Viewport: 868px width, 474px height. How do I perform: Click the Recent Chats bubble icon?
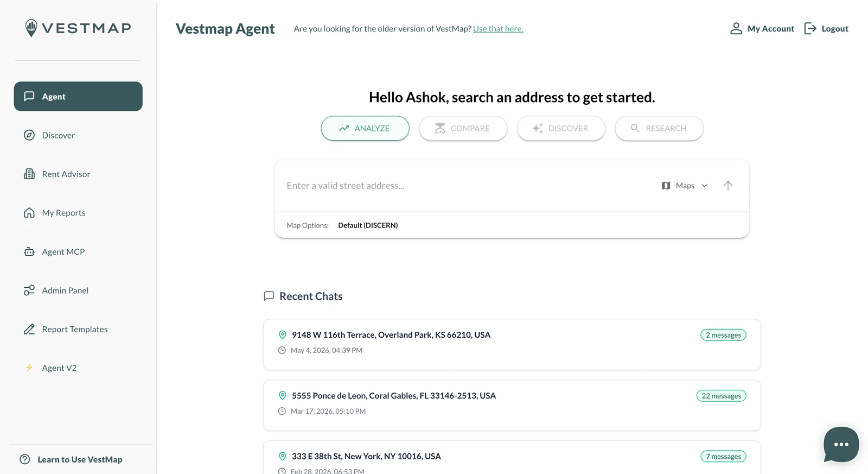tap(269, 296)
